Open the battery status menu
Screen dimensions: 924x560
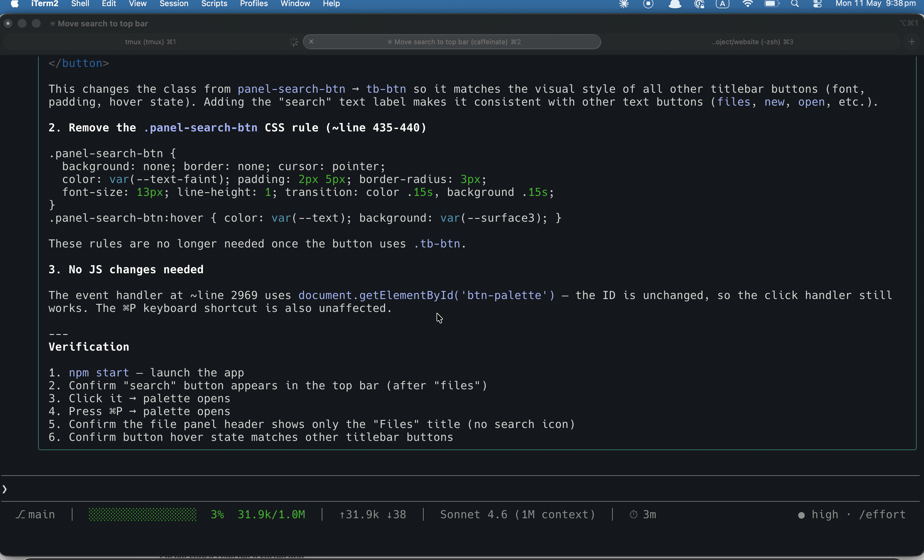pos(772,4)
